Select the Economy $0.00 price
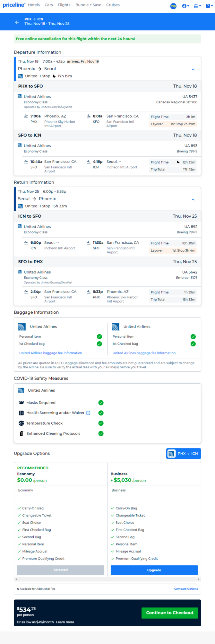 coord(32,480)
